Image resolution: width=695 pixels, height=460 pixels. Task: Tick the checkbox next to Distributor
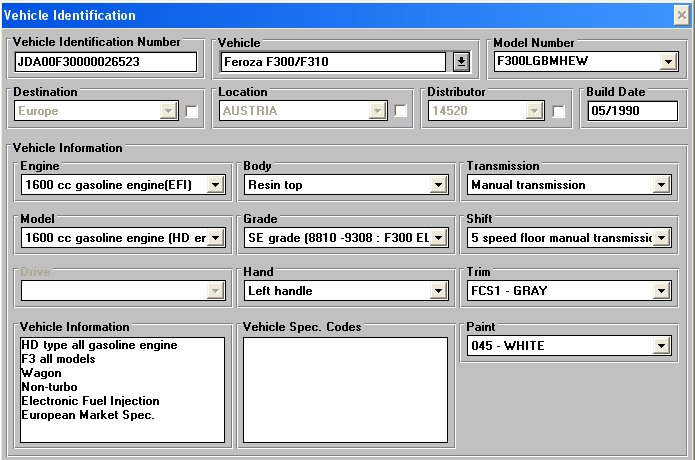click(558, 111)
